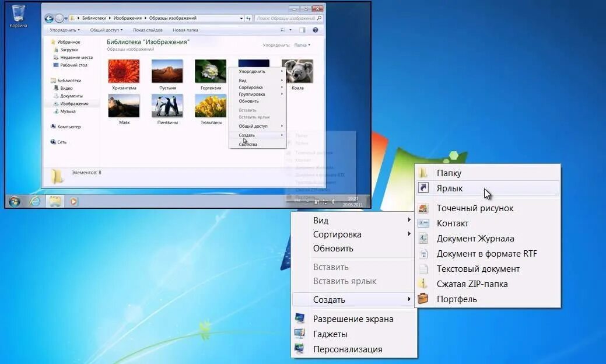Click the Библиотеки breadcrumb in address bar
The height and width of the screenshot is (364, 606).
pos(94,18)
